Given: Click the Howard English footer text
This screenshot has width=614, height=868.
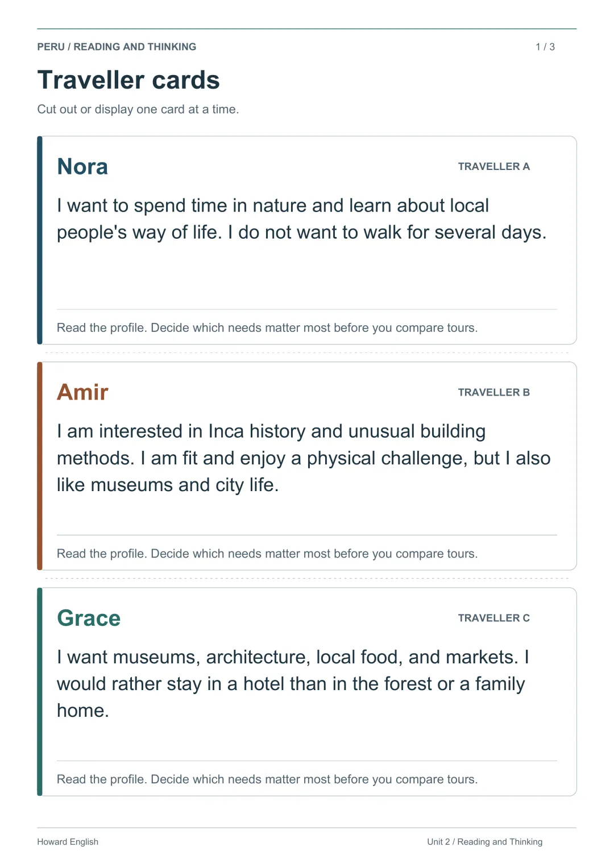Looking at the screenshot, I should pos(68,842).
